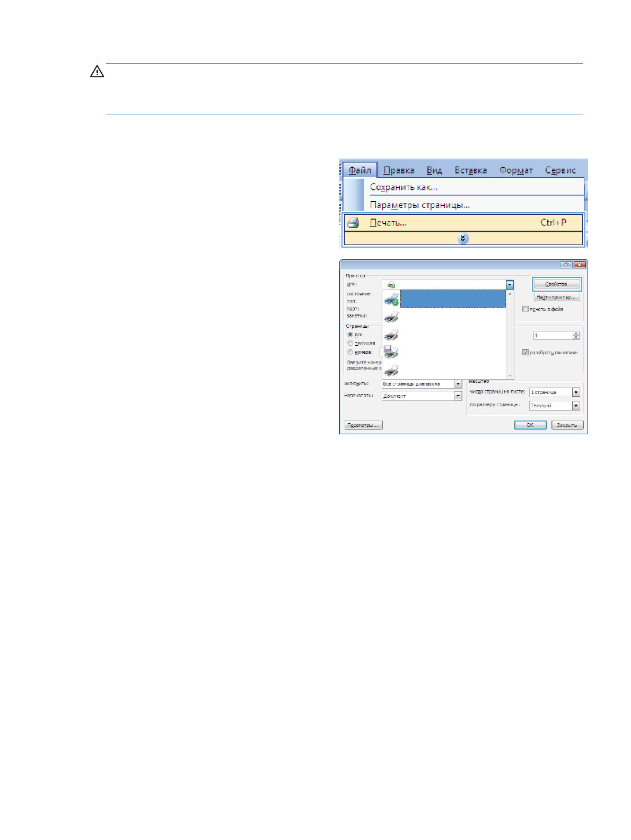Pick the last printer in the dropdown list

click(391, 370)
